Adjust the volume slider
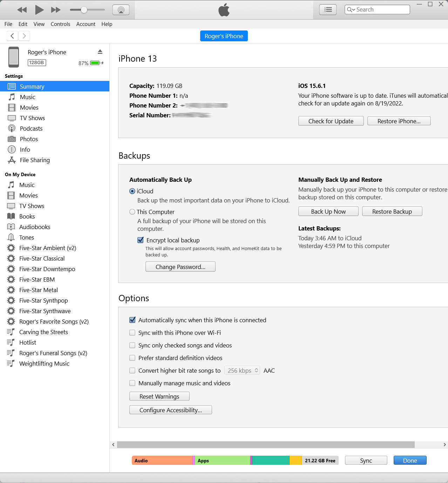 click(84, 10)
